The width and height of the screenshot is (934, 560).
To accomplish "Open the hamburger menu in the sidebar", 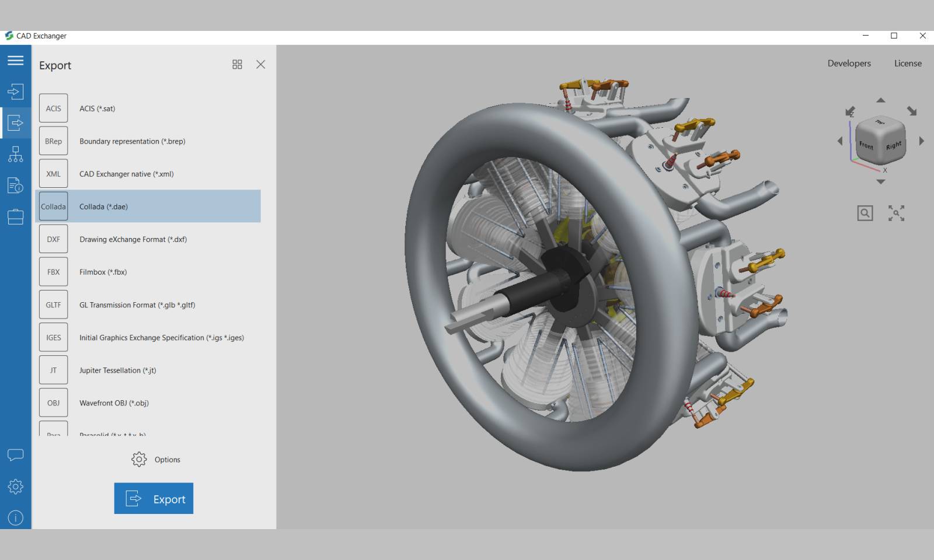I will click(16, 61).
